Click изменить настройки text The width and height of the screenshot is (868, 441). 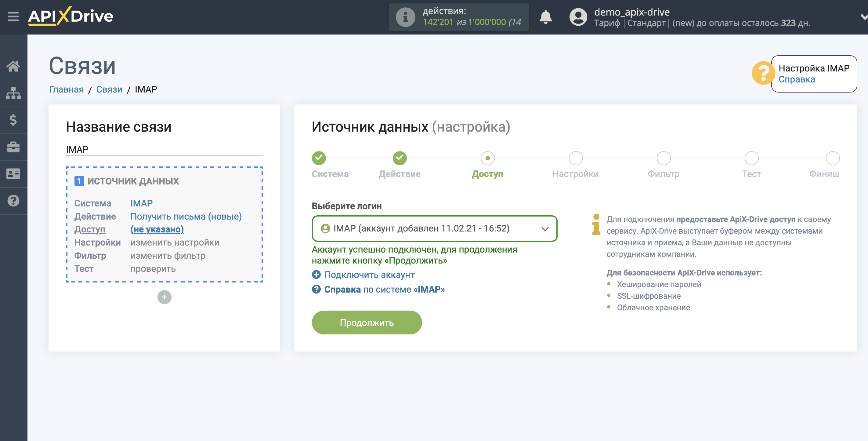tap(175, 242)
